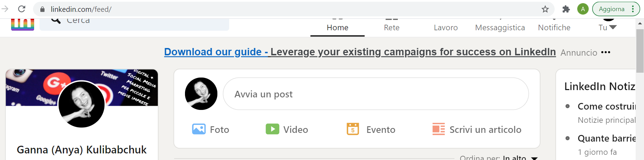Open the browser extensions puzzle icon

(x=566, y=9)
